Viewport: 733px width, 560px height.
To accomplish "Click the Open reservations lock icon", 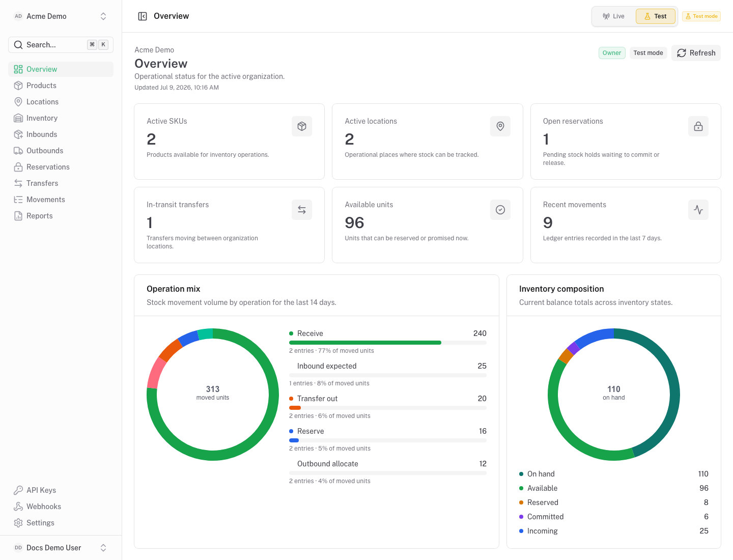I will [x=698, y=126].
